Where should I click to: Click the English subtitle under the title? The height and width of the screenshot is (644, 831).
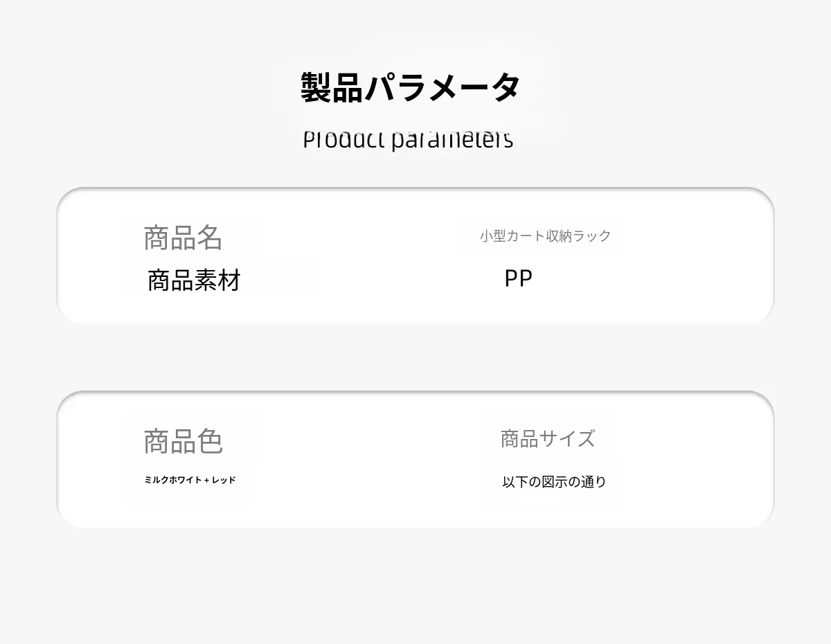pyautogui.click(x=408, y=140)
